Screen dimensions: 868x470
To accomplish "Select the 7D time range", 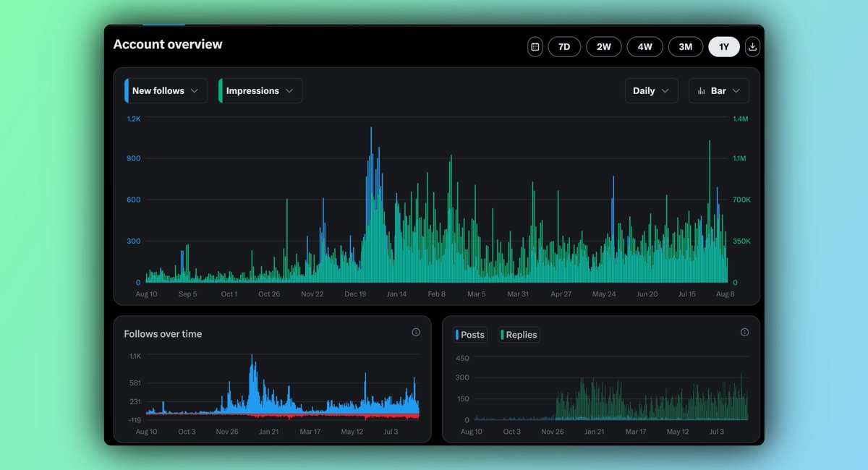I will pos(564,47).
